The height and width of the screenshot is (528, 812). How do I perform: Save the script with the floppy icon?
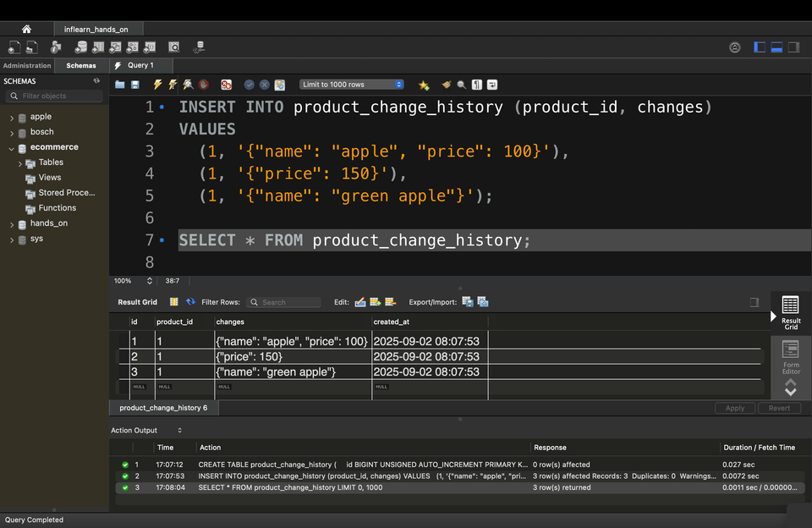coord(135,85)
